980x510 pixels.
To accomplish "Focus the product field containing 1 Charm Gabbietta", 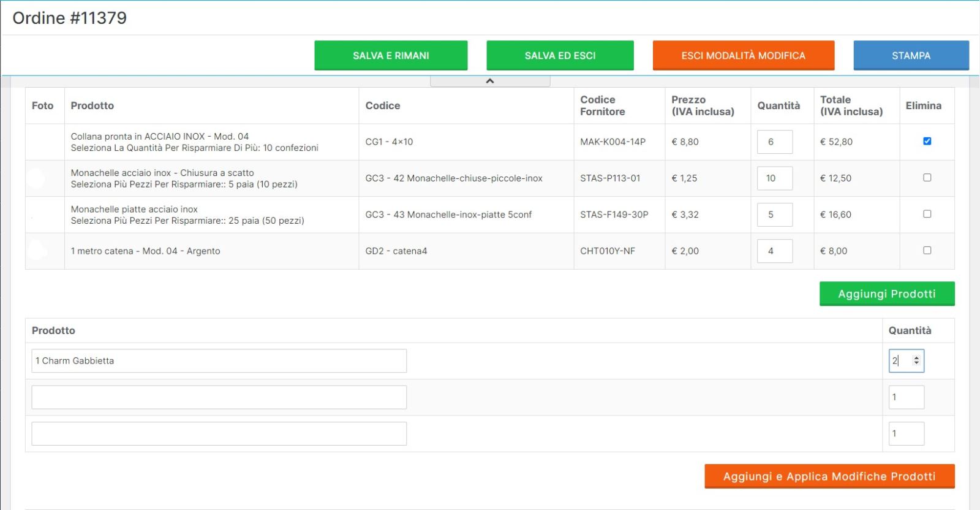I will click(219, 360).
